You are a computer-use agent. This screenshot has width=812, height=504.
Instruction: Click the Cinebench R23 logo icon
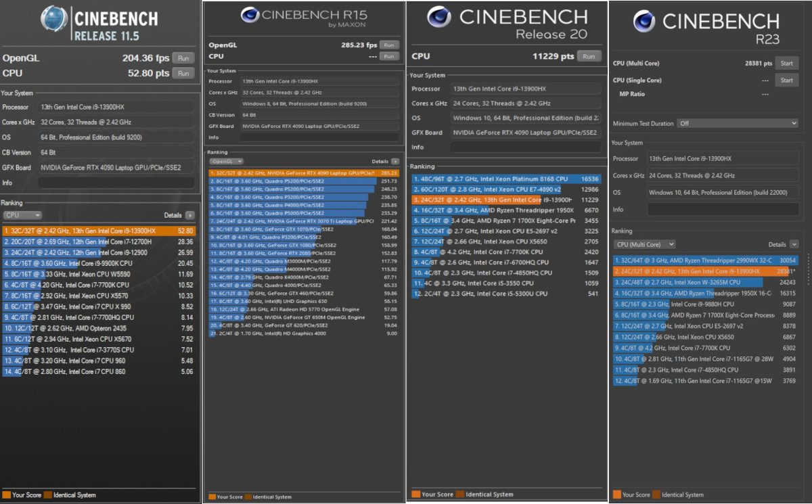pos(644,22)
